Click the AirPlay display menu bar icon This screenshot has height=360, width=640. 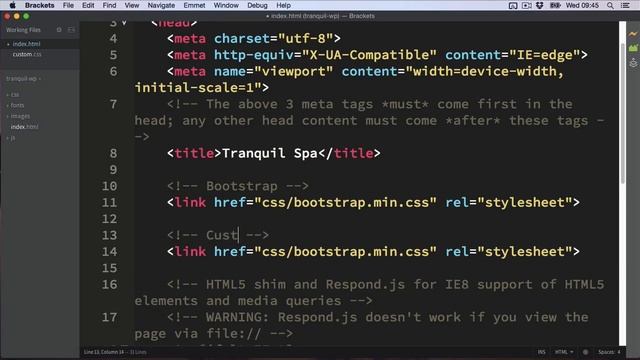point(513,5)
